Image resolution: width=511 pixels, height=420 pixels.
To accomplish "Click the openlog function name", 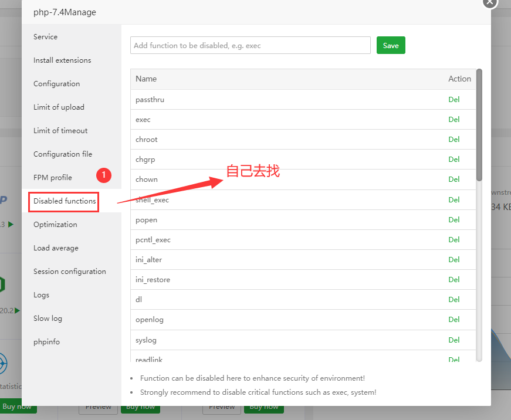I will coord(150,320).
